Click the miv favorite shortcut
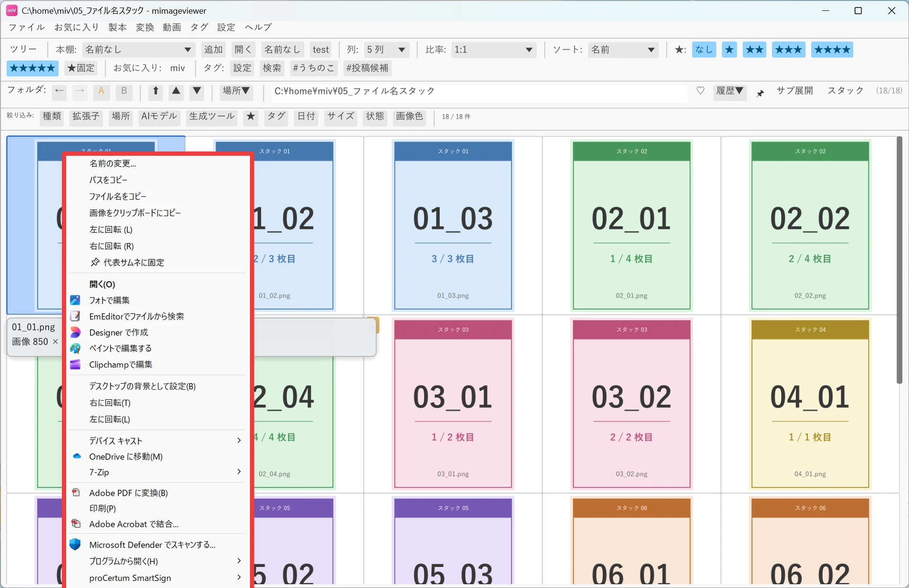The image size is (909, 588). pyautogui.click(x=178, y=68)
